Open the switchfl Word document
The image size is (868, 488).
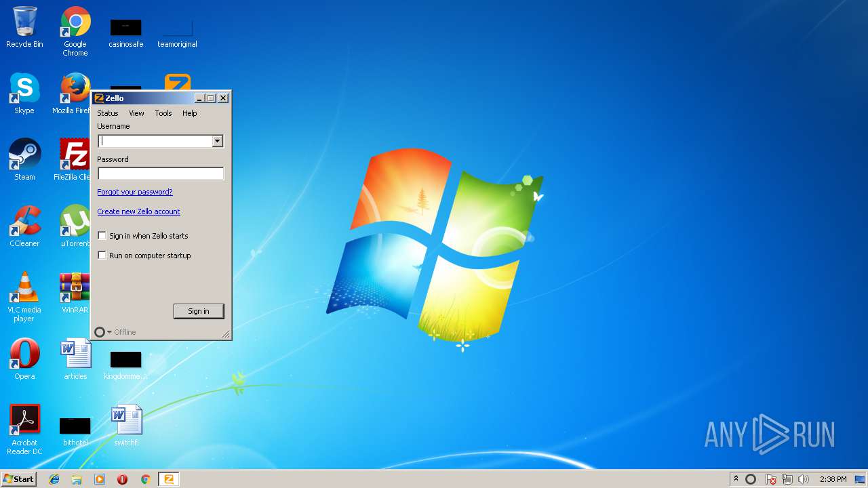(x=126, y=426)
